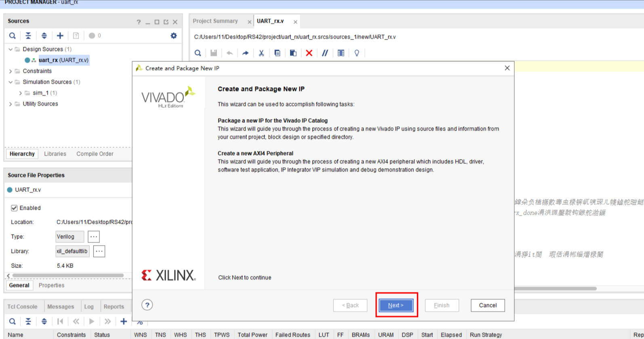
Task: Click the Finish button in wizard
Action: click(x=442, y=305)
